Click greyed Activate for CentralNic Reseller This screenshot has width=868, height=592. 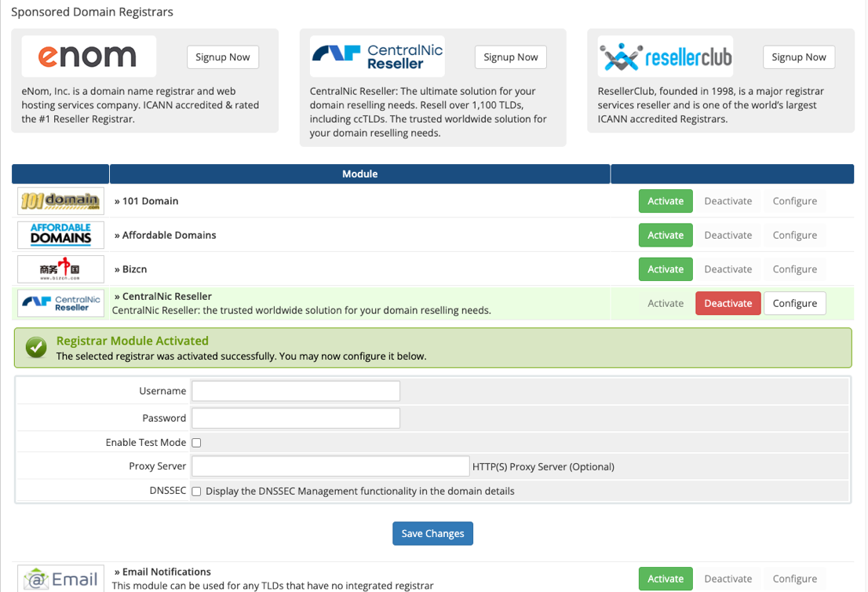pos(666,304)
